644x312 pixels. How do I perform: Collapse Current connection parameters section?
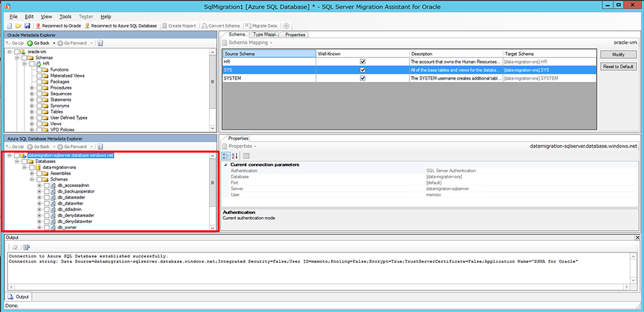(x=225, y=164)
